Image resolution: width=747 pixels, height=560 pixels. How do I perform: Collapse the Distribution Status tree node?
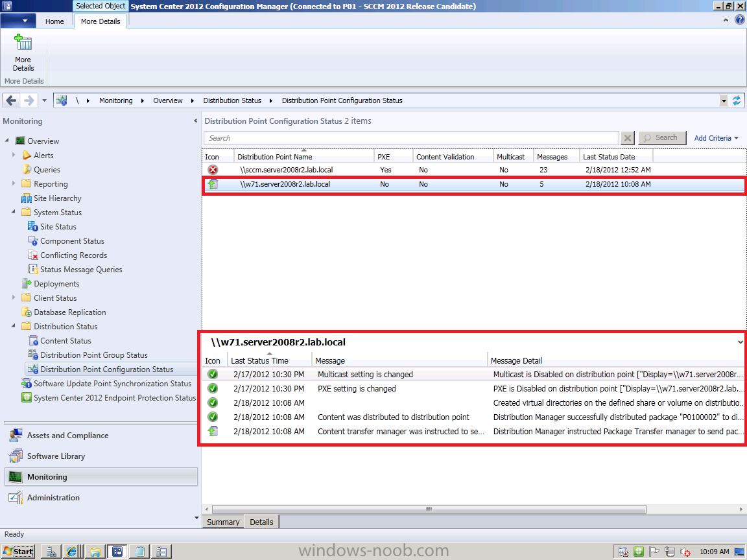click(14, 326)
